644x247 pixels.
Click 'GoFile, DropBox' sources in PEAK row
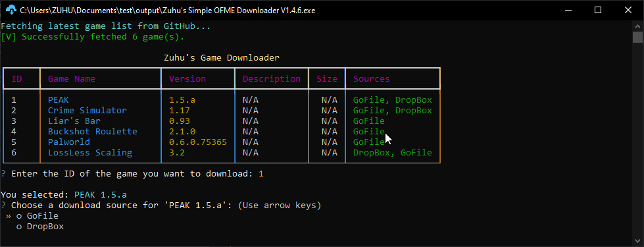(393, 100)
